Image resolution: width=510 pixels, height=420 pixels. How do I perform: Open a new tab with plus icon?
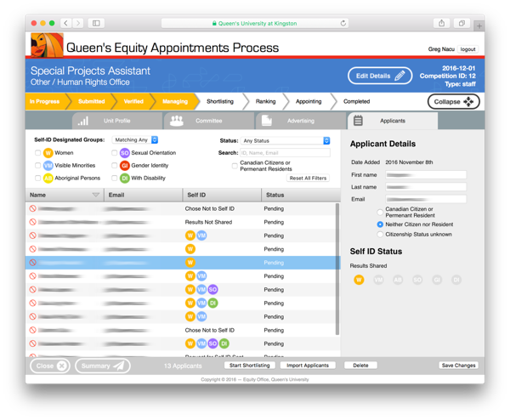tap(479, 26)
